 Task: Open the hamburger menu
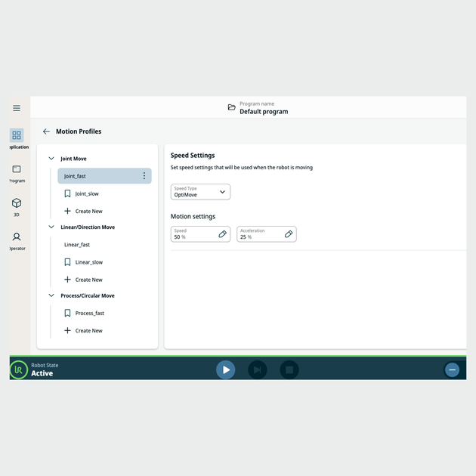(x=17, y=108)
